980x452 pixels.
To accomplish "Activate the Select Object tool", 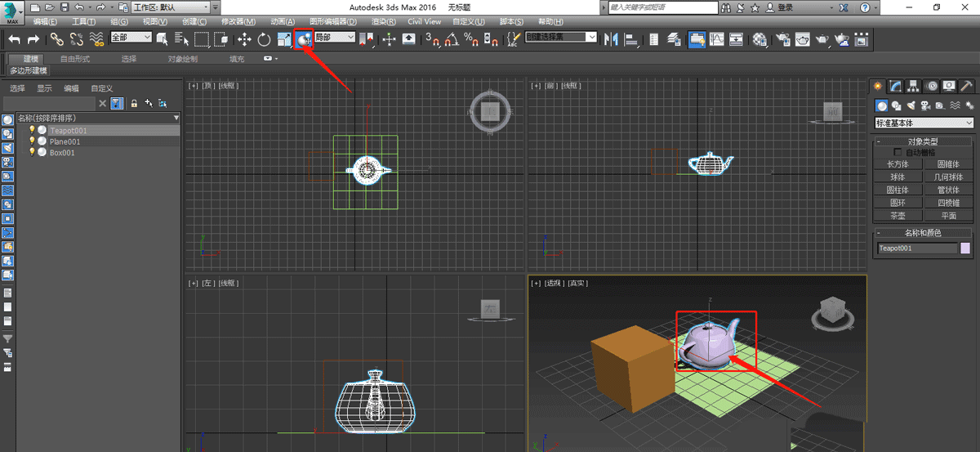I will point(162,38).
